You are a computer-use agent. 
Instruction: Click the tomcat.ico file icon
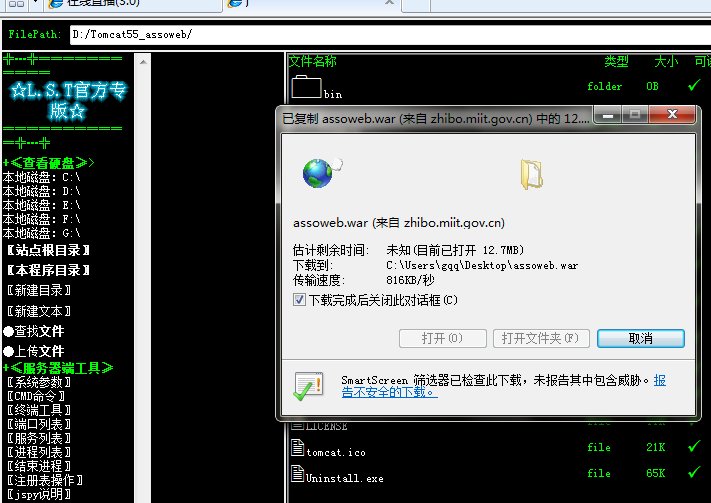point(297,448)
